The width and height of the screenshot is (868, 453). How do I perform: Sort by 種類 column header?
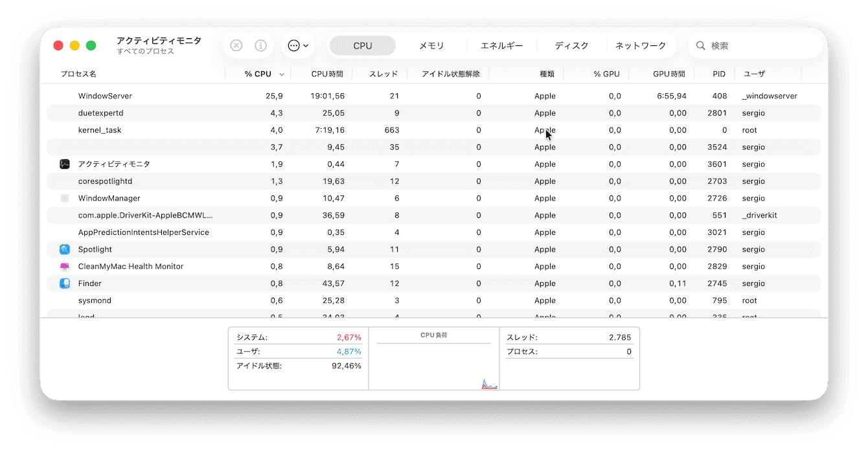pyautogui.click(x=547, y=74)
